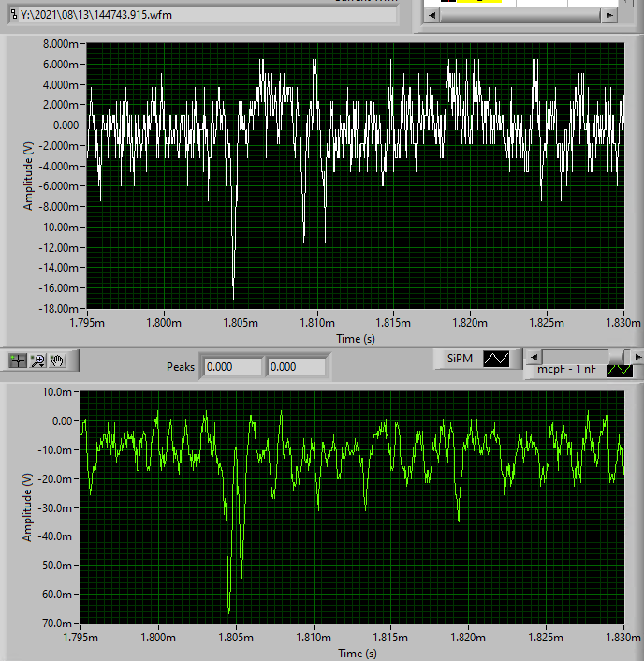Click the Time (s) label under lower graph

(358, 654)
